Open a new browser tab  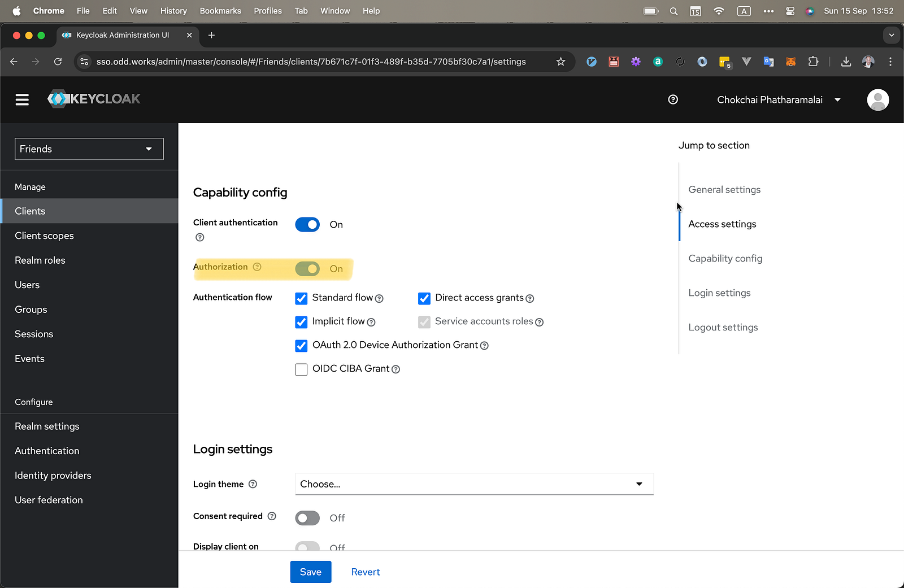211,35
